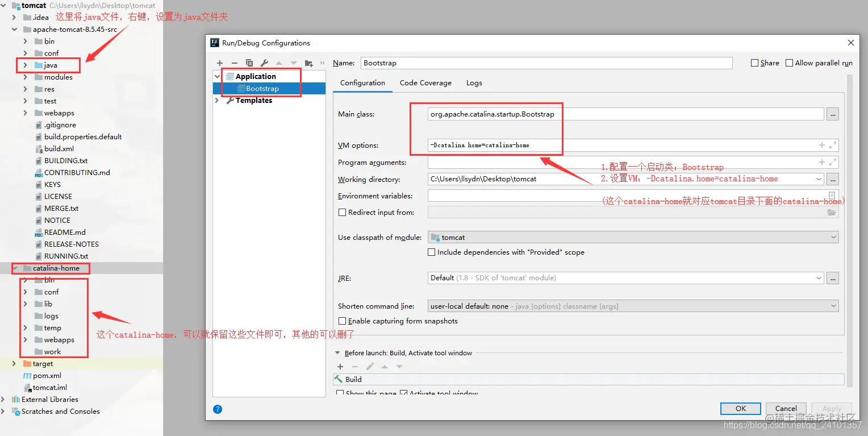The image size is (868, 436).
Task: Browse for the Main class with the ellipsis button
Action: coord(833,114)
